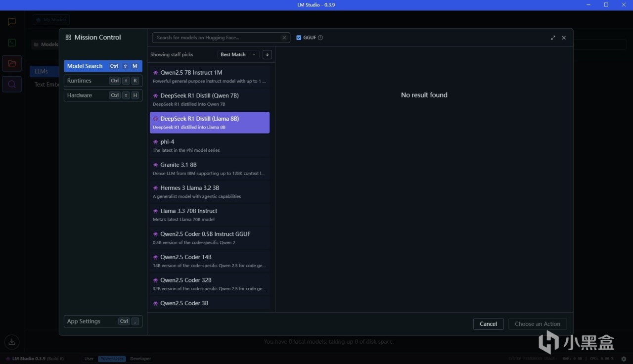Open My Models folder sidebar icon
The height and width of the screenshot is (364, 633).
[x=12, y=63]
